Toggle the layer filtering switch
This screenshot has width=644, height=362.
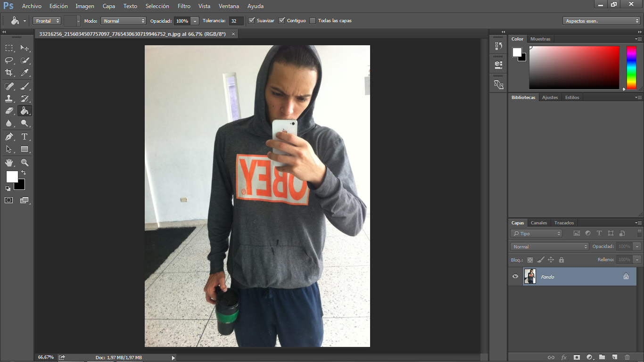(640, 233)
